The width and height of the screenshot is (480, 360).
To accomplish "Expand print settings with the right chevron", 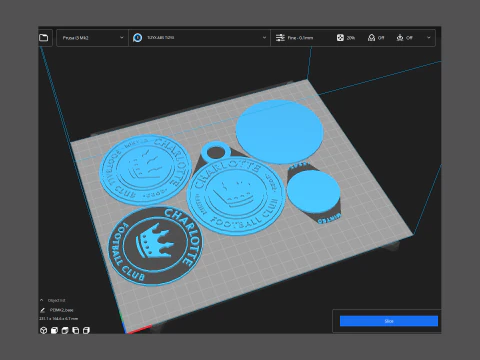I will (x=429, y=38).
